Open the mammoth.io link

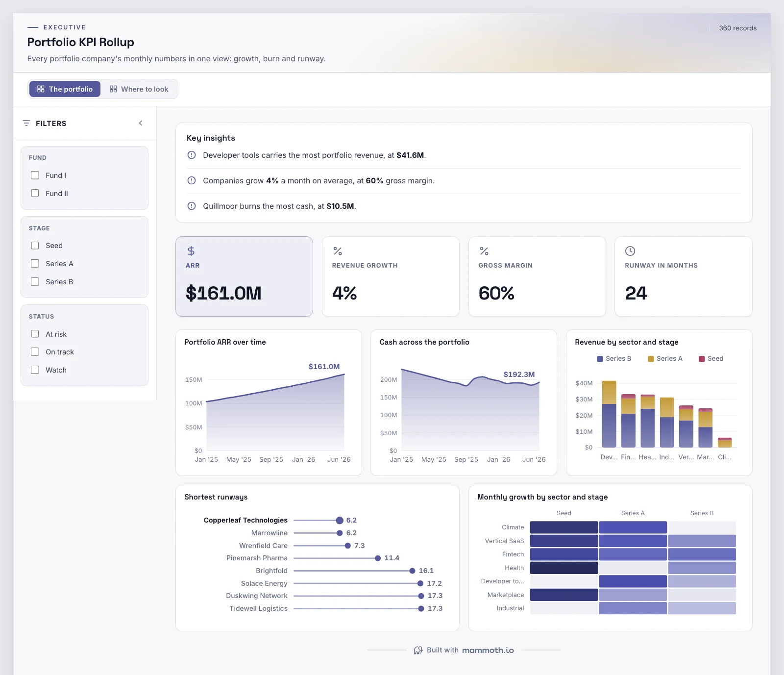coord(488,650)
